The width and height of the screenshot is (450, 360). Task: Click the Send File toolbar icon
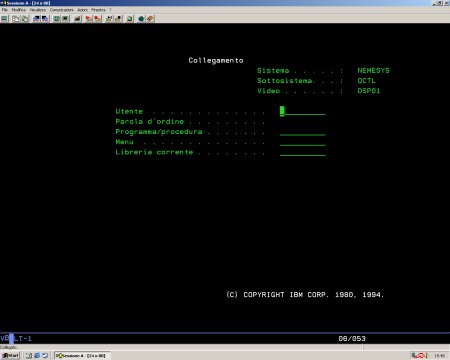click(36, 19)
